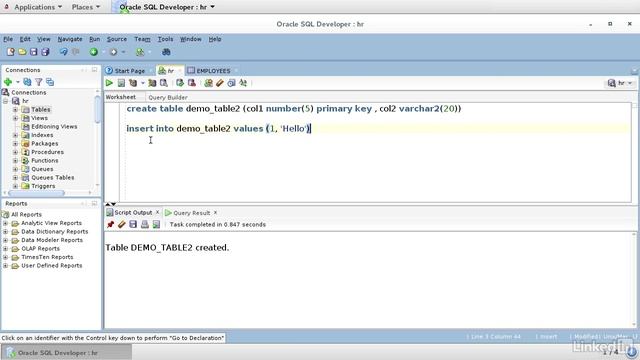Image resolution: width=640 pixels, height=360 pixels.
Task: Open the Applications menu in top bar
Action: point(38,7)
